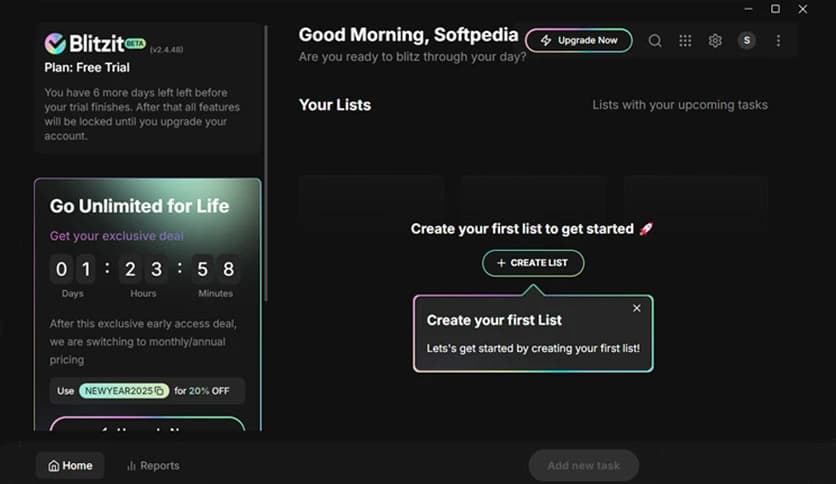Viewport: 836px width, 484px height.
Task: Click the Plan: Free Trial label
Action: [87, 67]
